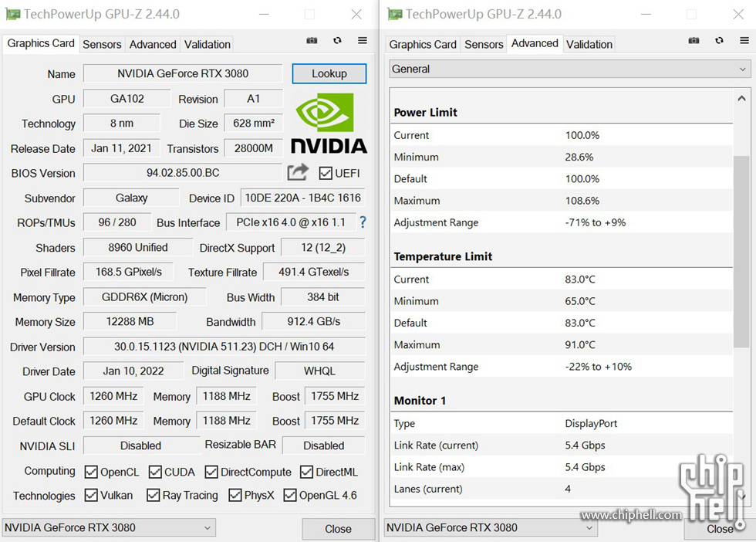Image resolution: width=756 pixels, height=542 pixels.
Task: Click the NVIDIA logo image
Action: [329, 124]
